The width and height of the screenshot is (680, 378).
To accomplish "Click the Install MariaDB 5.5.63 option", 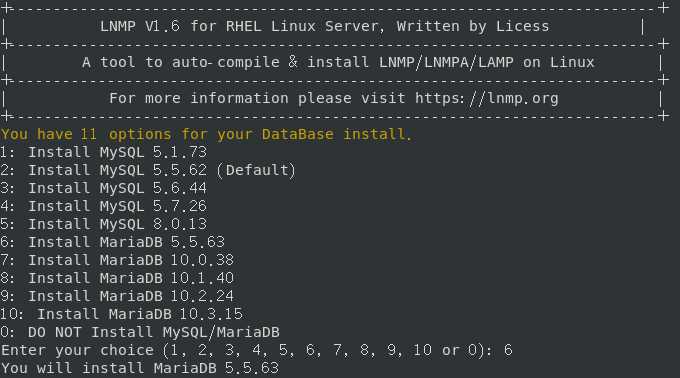I will [x=112, y=242].
